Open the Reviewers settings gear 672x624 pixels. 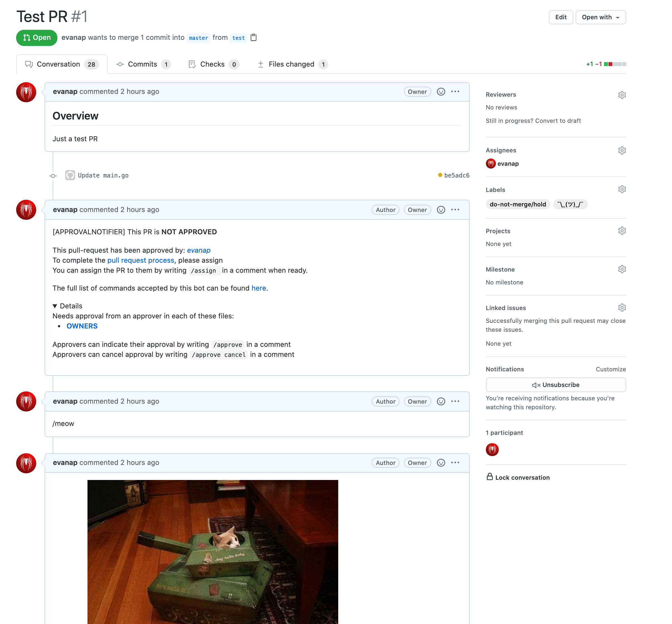[622, 95]
